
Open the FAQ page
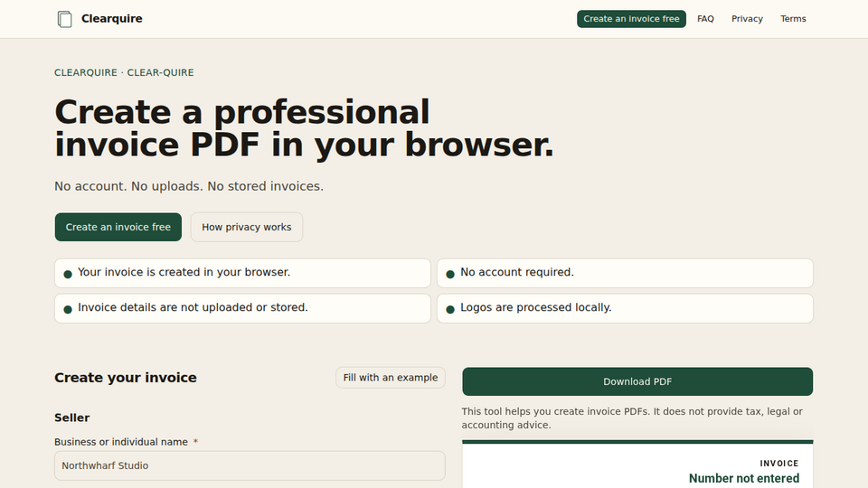[705, 19]
